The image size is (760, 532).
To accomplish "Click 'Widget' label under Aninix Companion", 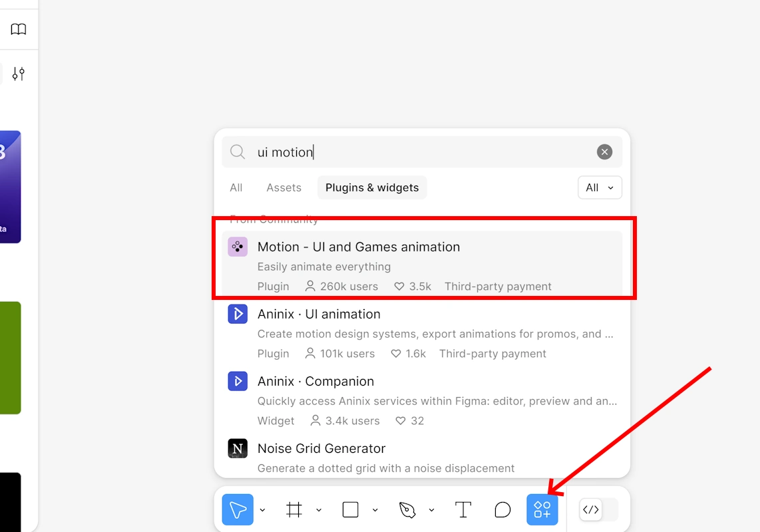I will (x=276, y=421).
